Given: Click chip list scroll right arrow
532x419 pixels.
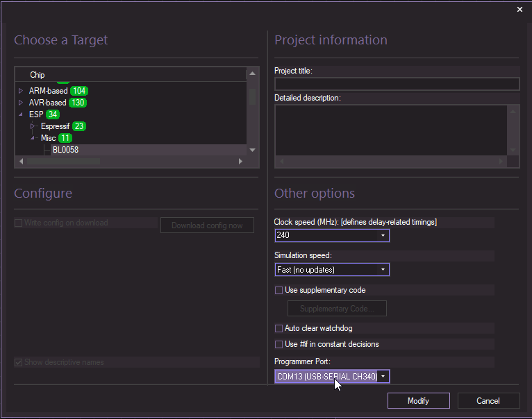Looking at the screenshot, I should tap(240, 162).
